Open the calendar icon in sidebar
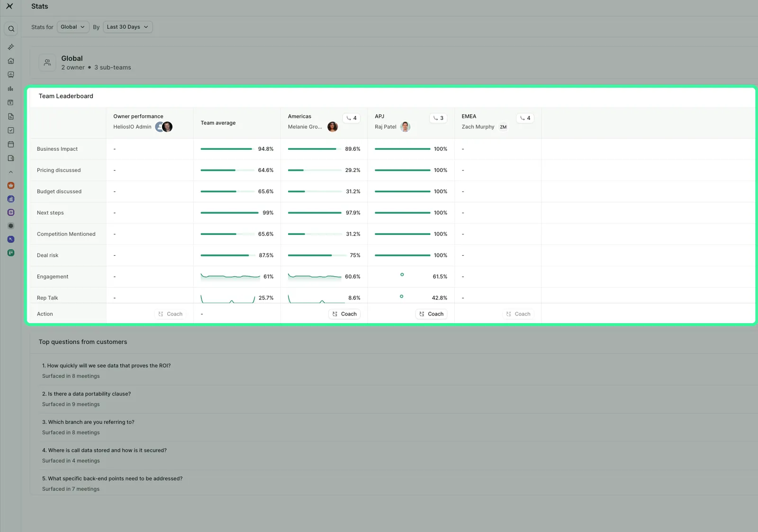This screenshot has width=758, height=532. pos(11,144)
